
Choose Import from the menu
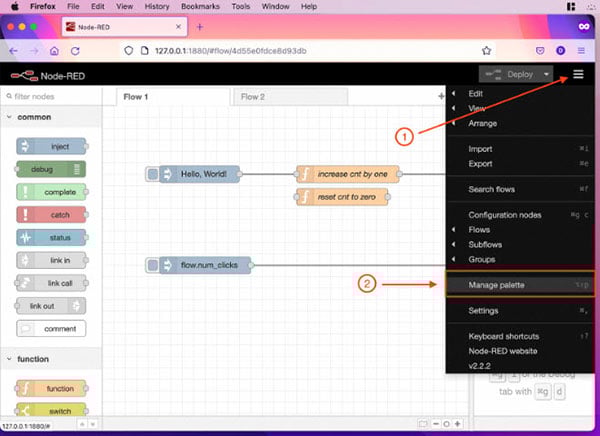click(520, 149)
